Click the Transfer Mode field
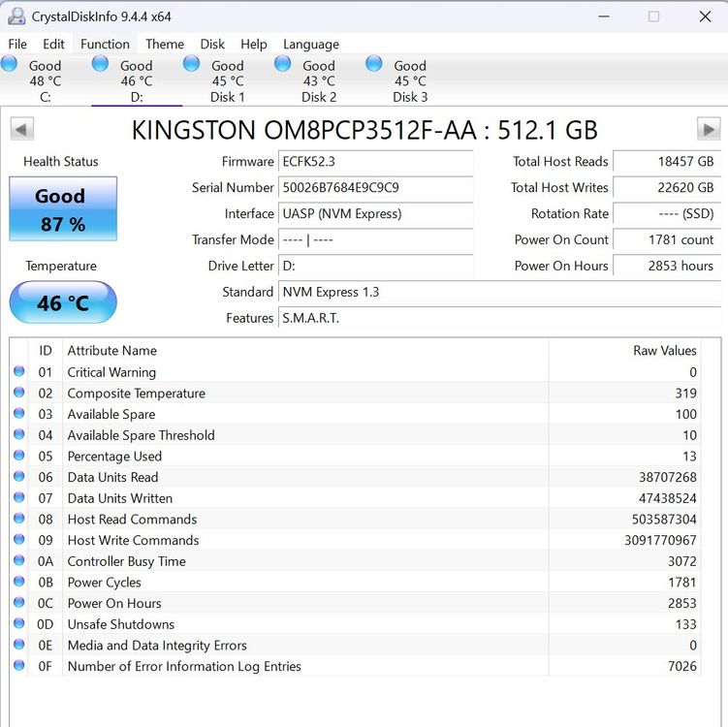Viewport: 728px width, 727px height. pos(375,239)
